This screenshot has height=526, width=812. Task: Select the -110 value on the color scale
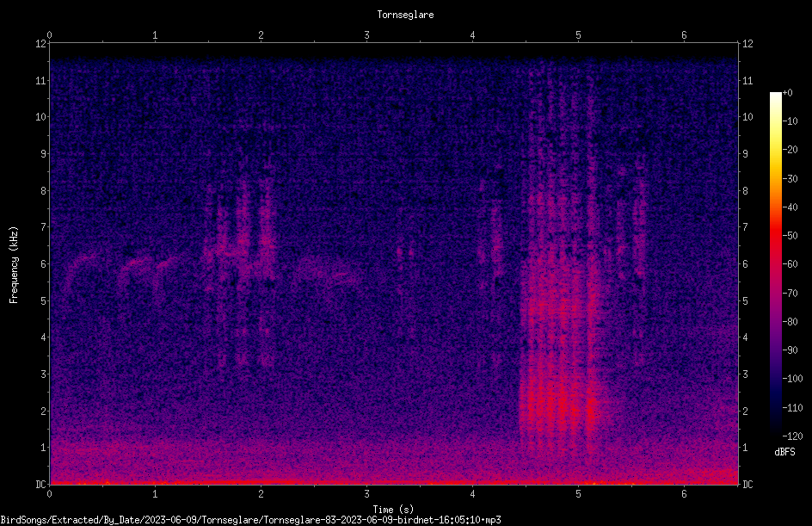click(x=792, y=408)
